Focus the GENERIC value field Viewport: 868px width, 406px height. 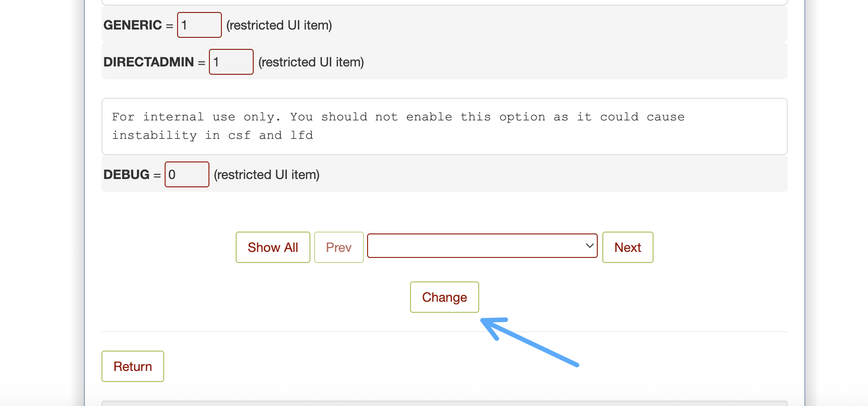199,25
